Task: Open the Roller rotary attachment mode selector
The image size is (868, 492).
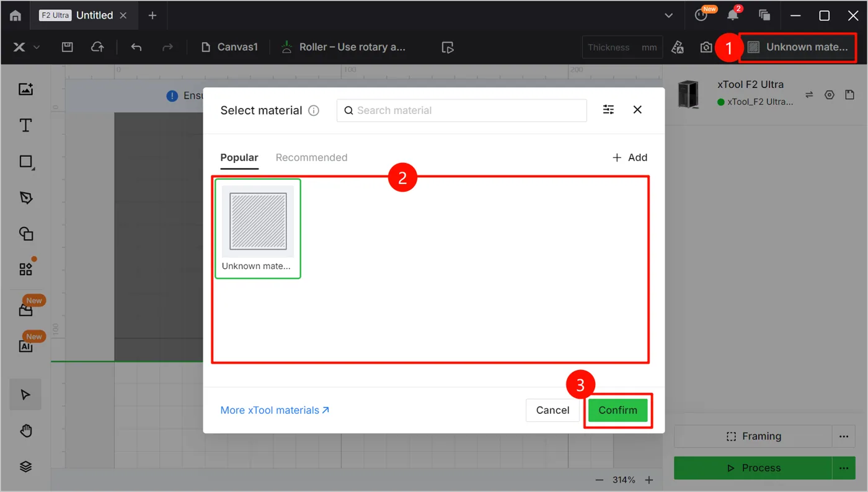Action: (343, 47)
